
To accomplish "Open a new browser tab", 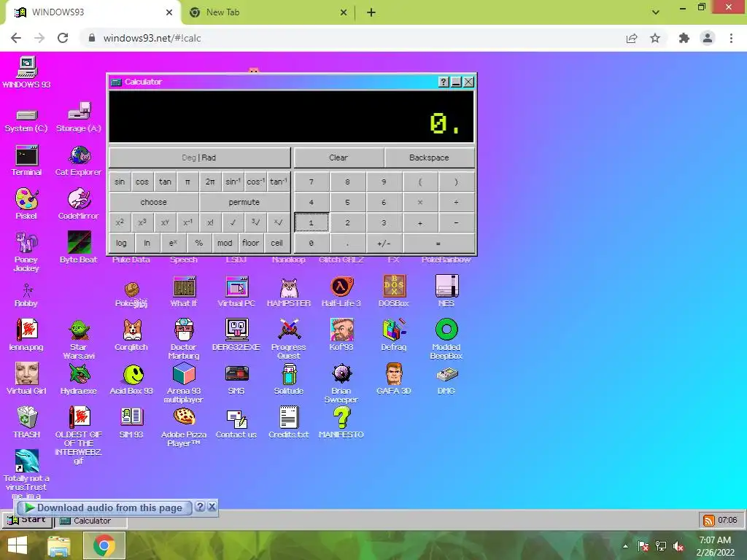I will 371,12.
